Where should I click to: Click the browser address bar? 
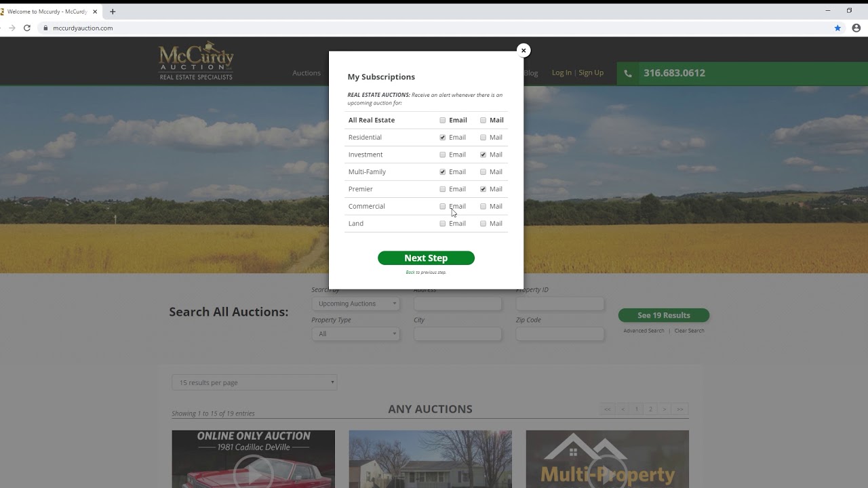(x=434, y=28)
